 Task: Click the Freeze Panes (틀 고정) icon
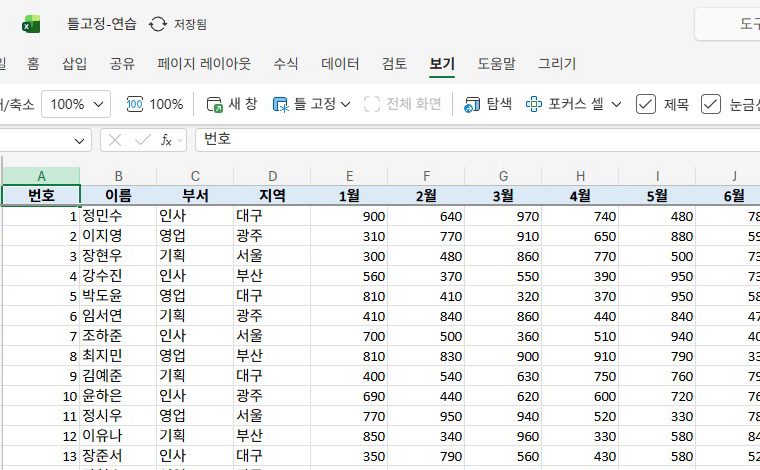tap(281, 104)
